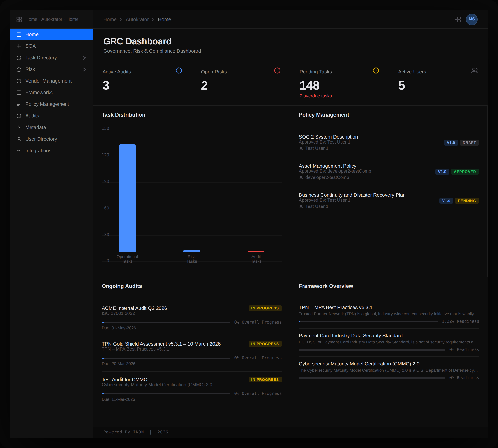Toggle the APPROVED status on Asset Management Policy
The height and width of the screenshot is (448, 498).
465,172
